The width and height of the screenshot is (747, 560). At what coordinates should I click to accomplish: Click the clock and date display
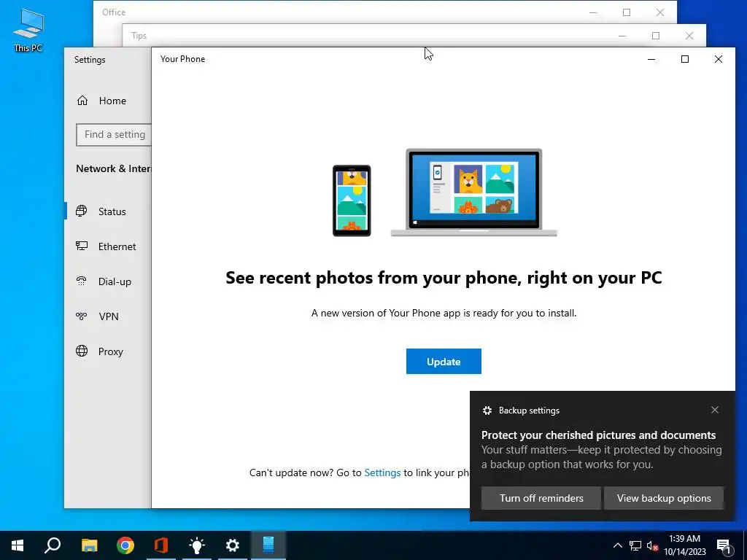(x=684, y=545)
